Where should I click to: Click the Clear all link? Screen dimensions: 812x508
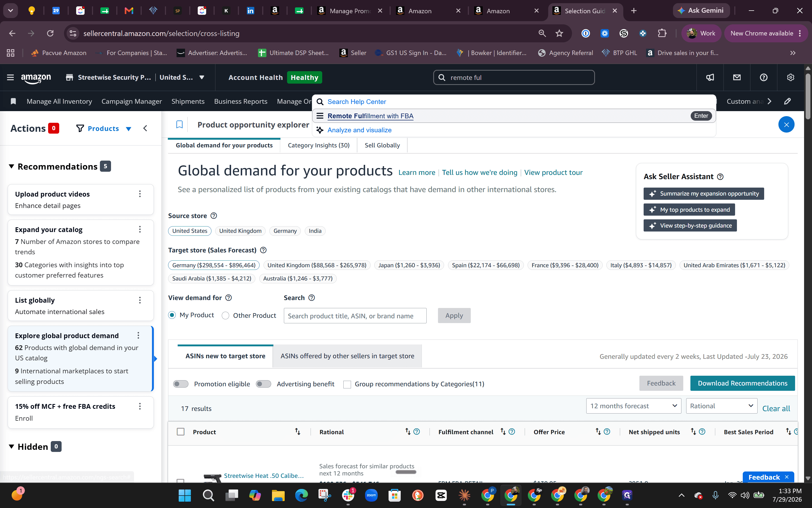776,409
